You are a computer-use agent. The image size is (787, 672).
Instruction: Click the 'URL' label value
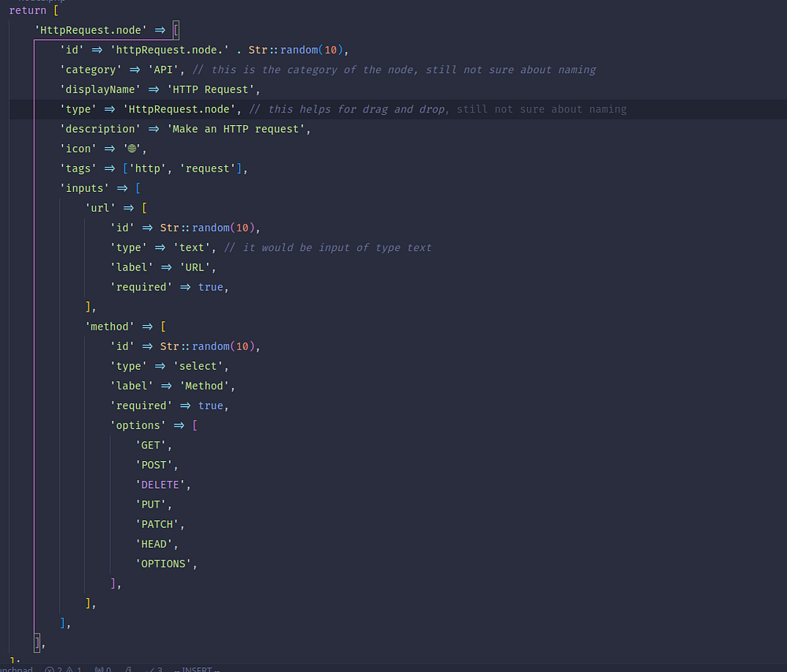pos(194,268)
